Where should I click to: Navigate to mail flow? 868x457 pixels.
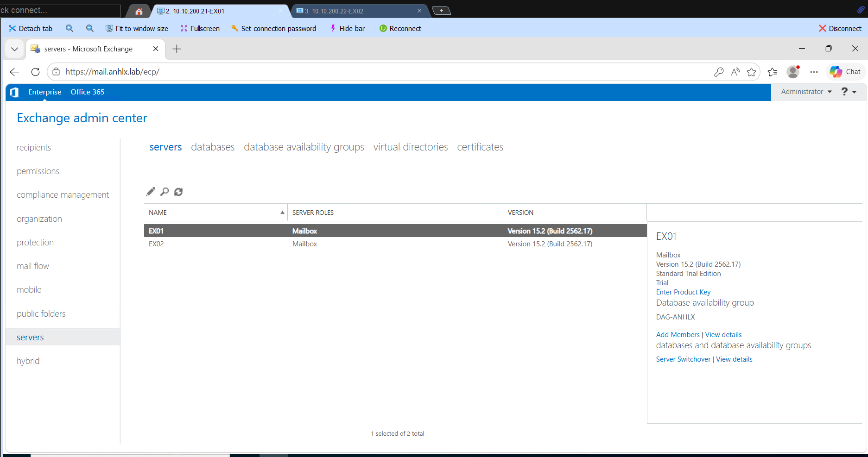click(33, 266)
